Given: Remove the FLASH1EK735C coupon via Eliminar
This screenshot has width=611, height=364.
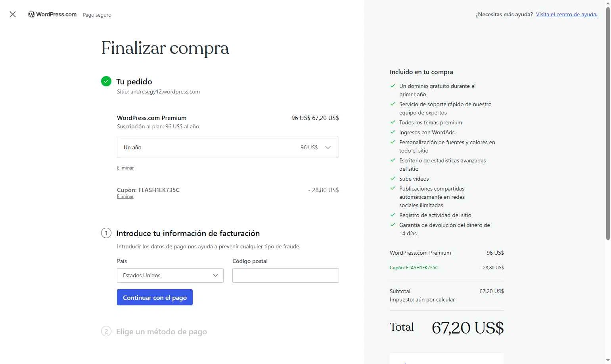Looking at the screenshot, I should [125, 196].
